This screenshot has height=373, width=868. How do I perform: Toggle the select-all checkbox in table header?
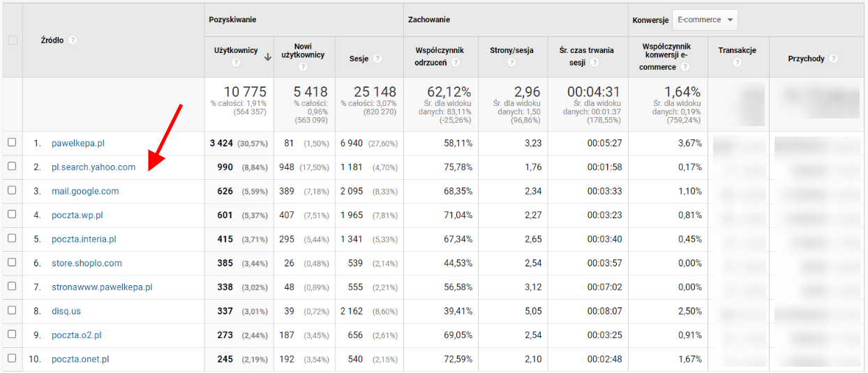(13, 40)
